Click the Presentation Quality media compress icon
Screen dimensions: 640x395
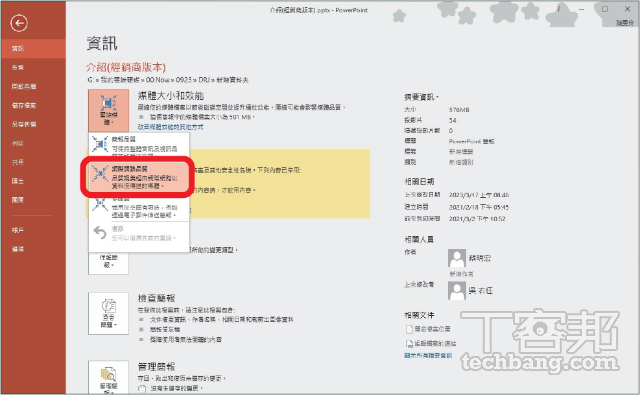100,144
